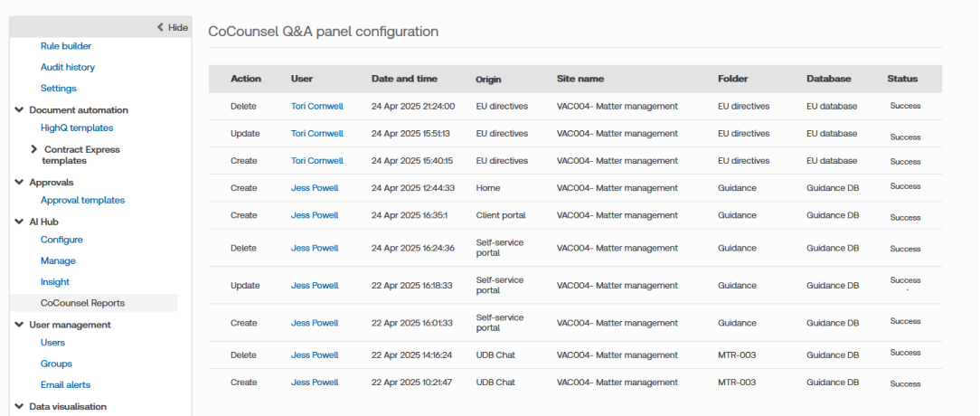This screenshot has width=980, height=416.
Task: Expand the Contract Express templates item
Action: tap(34, 149)
